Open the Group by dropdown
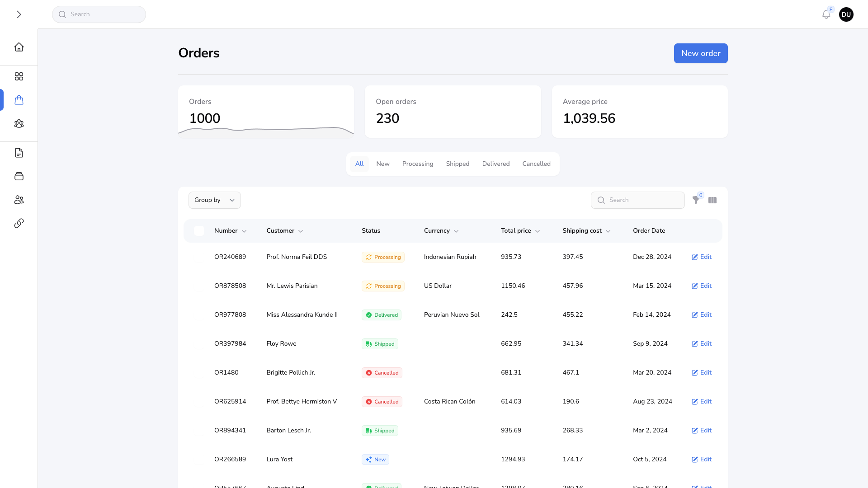The width and height of the screenshot is (868, 488). tap(214, 200)
